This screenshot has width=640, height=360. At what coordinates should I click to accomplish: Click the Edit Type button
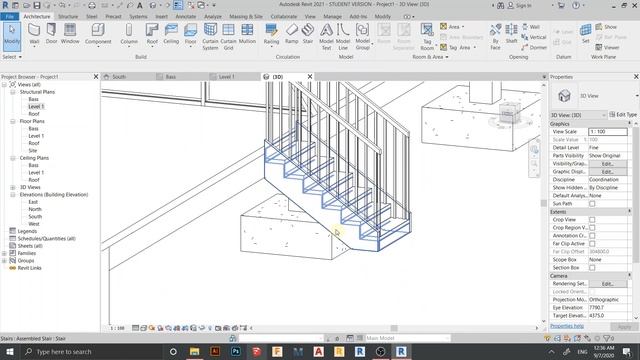tap(623, 115)
